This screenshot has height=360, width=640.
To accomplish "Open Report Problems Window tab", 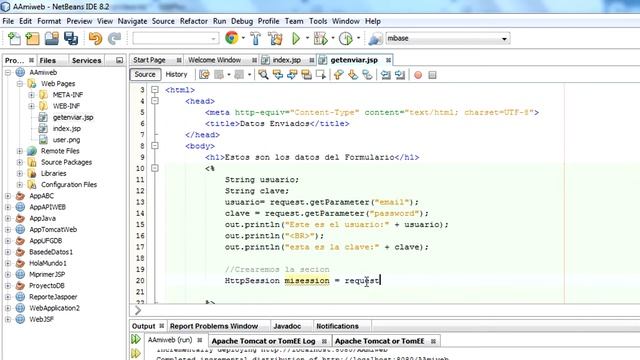I will click(214, 326).
